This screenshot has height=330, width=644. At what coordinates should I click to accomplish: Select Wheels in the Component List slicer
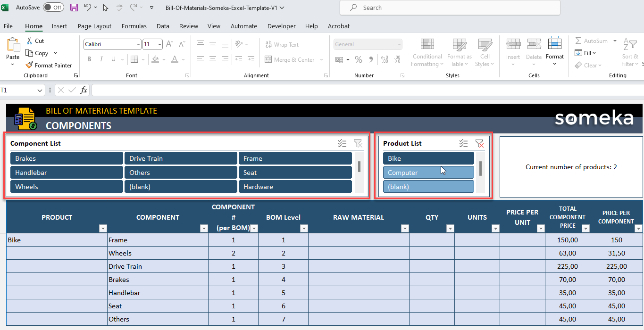(x=66, y=187)
